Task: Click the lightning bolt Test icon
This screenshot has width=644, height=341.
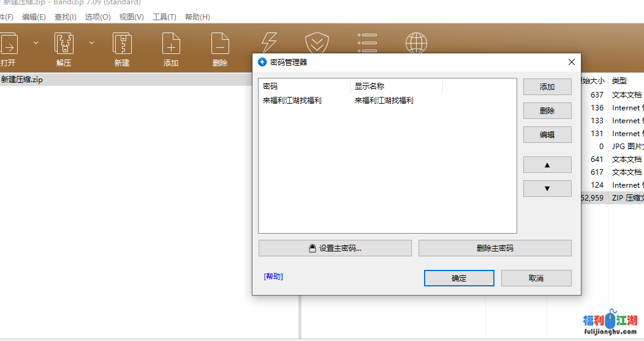Action: coord(269,43)
